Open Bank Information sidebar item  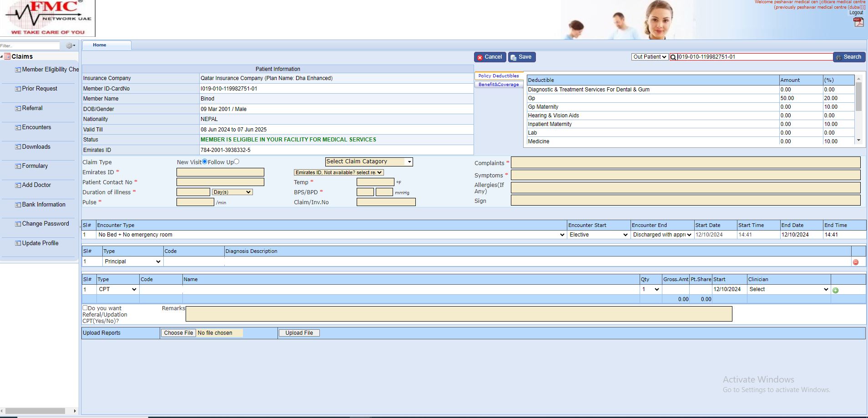pos(44,205)
